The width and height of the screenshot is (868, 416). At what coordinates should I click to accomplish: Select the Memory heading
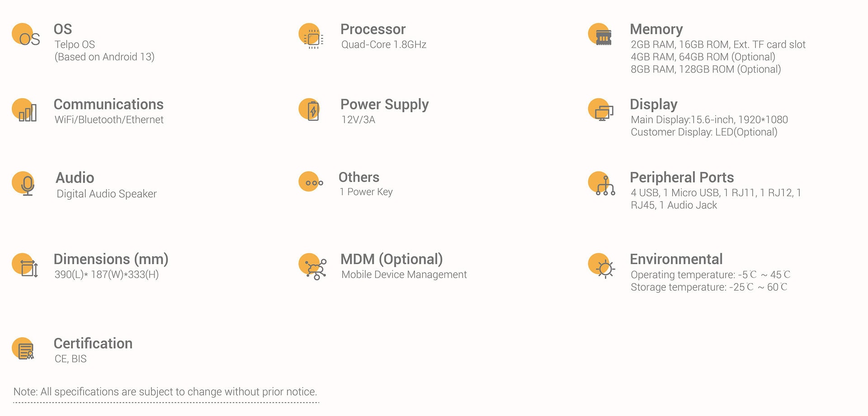[x=656, y=29]
